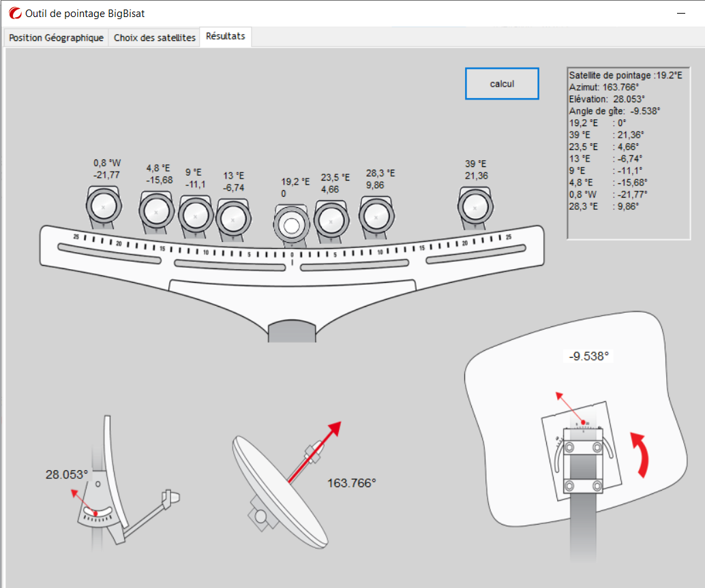
Task: Click the central 19,2 °E LNB
Action: coord(292,226)
